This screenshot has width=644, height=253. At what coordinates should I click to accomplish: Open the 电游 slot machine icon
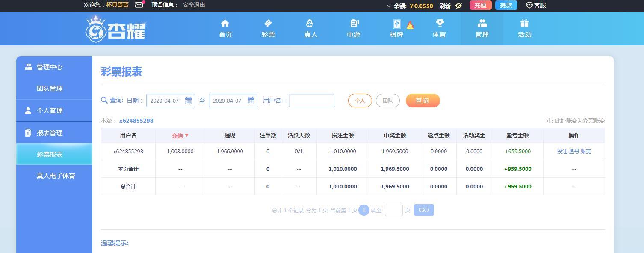354,23
